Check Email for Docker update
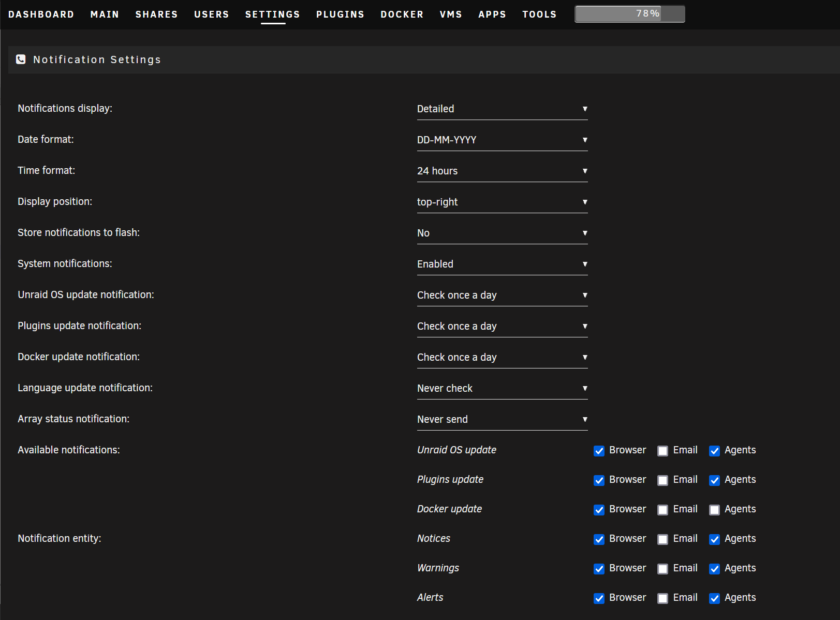Screen dimensions: 840x620 tap(662, 510)
